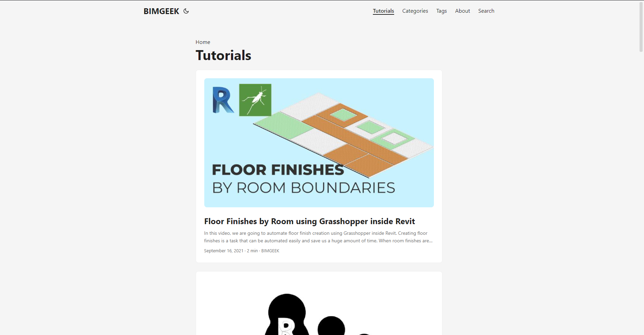Click the post excerpt beginning 'In this video'

(319, 237)
